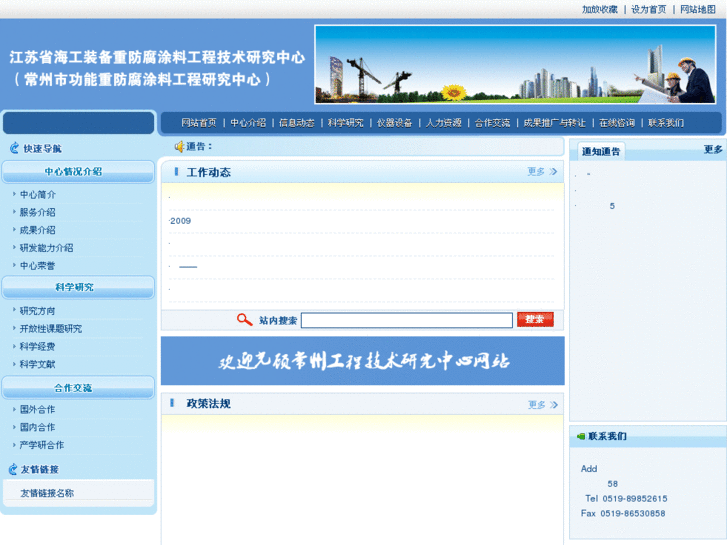Click the construction skyline header banner image
Viewport: 727px width, 545px height.
click(x=515, y=64)
